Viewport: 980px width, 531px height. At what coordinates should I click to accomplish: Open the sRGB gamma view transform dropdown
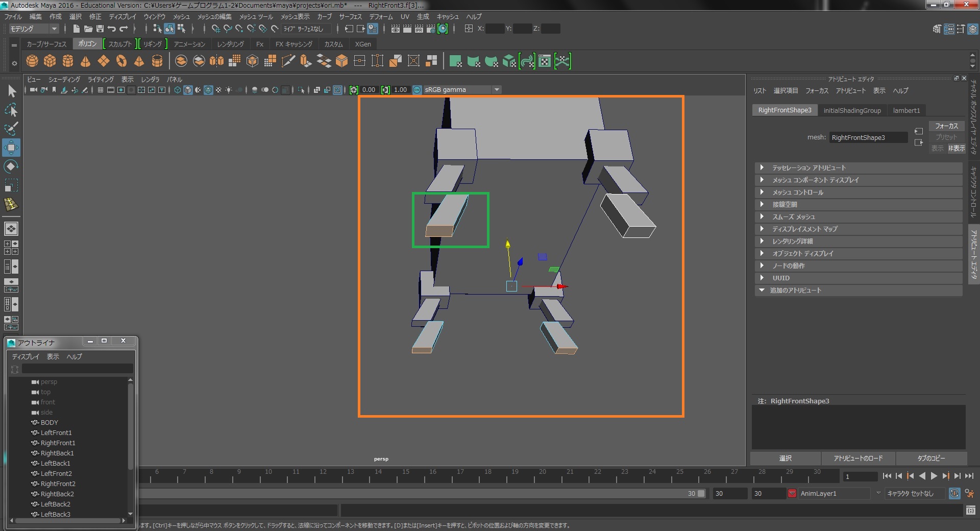(496, 90)
